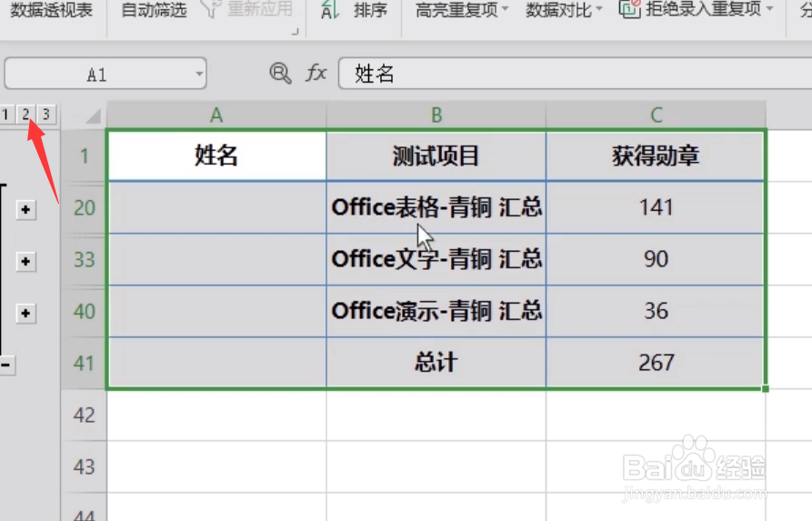The image size is (812, 521).
Task: Select row 20 header
Action: 84,207
